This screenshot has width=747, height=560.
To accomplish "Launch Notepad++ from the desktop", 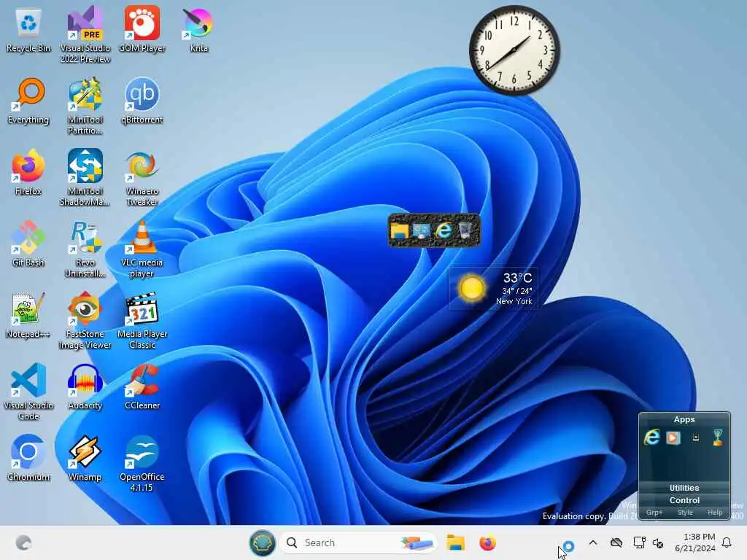I will (x=28, y=315).
